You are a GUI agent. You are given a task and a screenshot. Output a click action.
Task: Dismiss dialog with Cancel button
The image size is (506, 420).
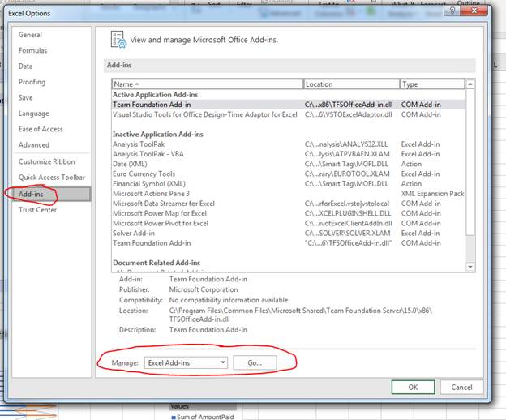[x=461, y=387]
